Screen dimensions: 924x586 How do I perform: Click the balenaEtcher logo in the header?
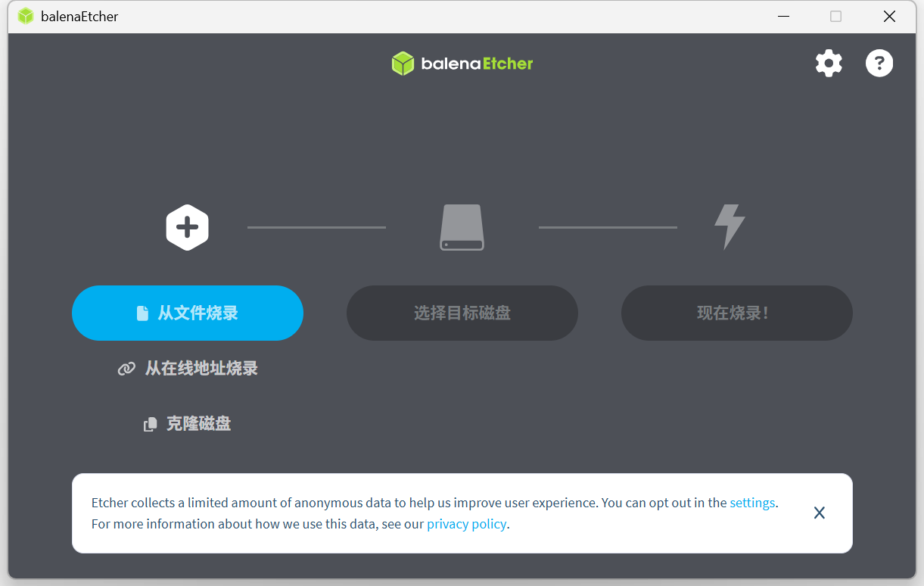point(462,64)
